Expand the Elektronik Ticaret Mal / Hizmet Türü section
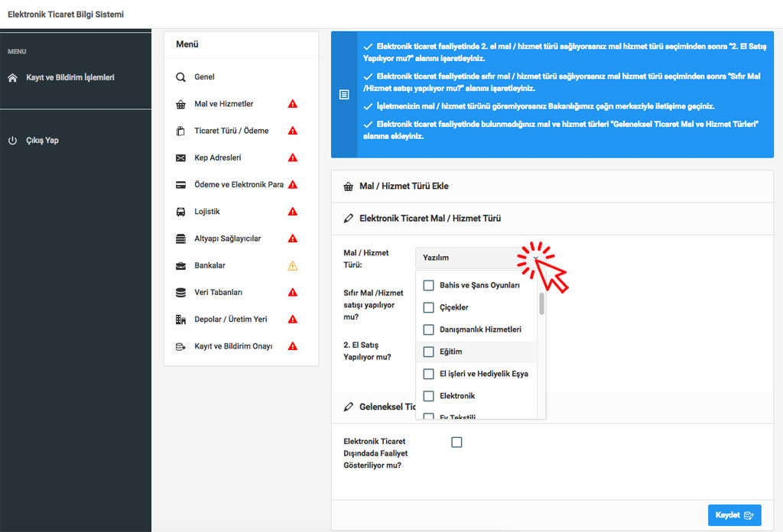783x532 pixels. tap(430, 219)
